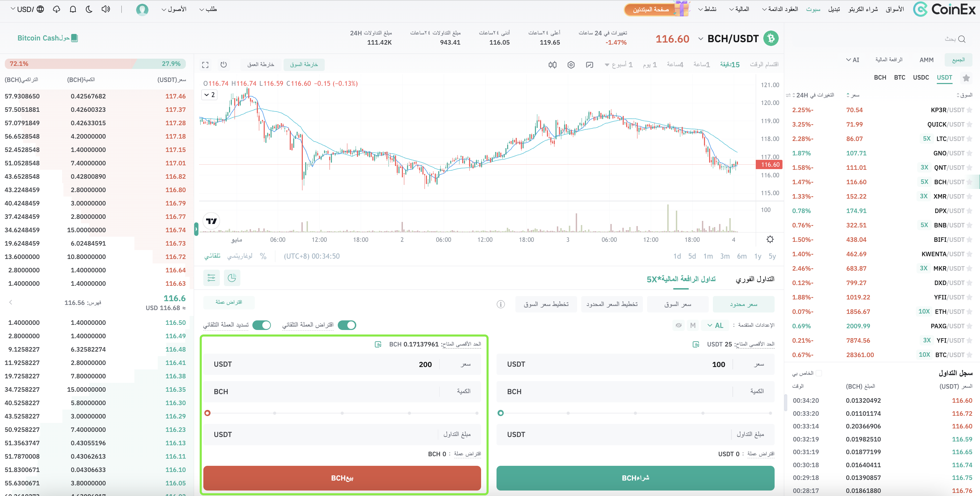
Task: Toggle auto-borrow switch
Action: (347, 325)
